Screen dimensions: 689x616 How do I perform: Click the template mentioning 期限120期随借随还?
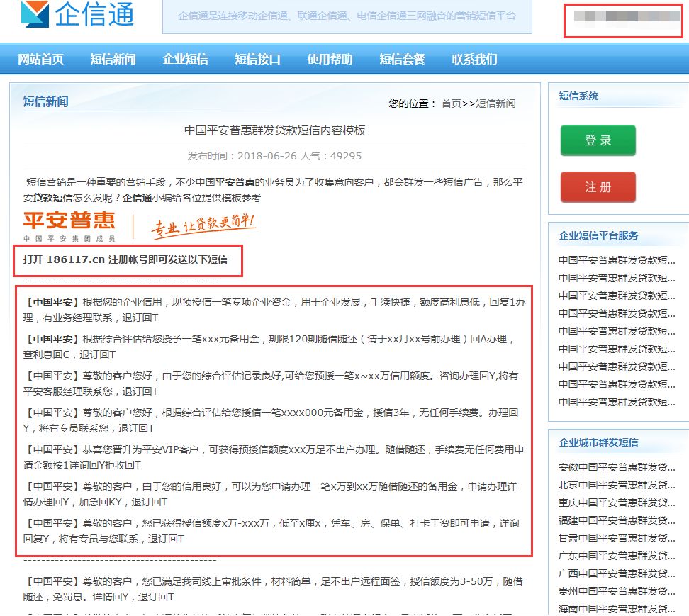[x=269, y=347]
